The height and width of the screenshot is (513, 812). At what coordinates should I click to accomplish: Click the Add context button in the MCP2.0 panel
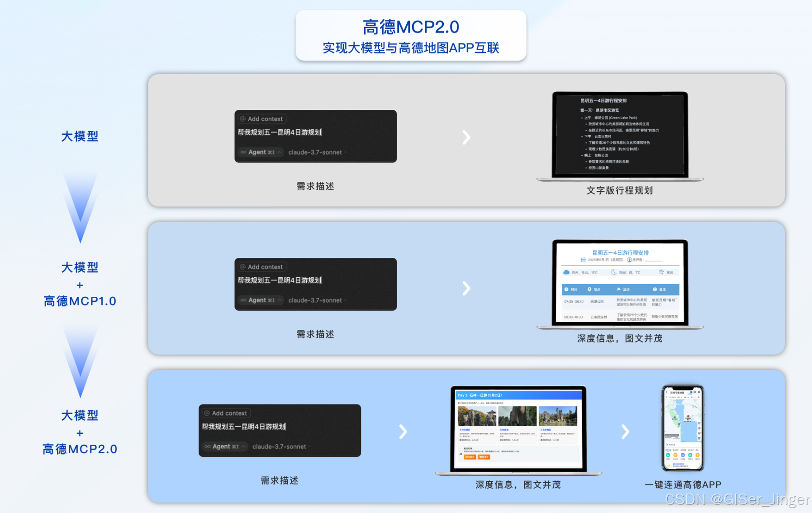[x=226, y=413]
